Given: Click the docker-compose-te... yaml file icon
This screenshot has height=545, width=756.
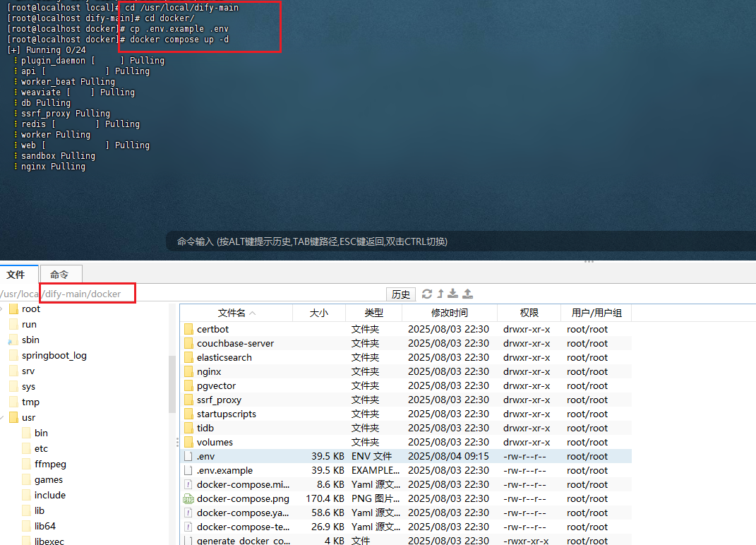Looking at the screenshot, I should (188, 527).
